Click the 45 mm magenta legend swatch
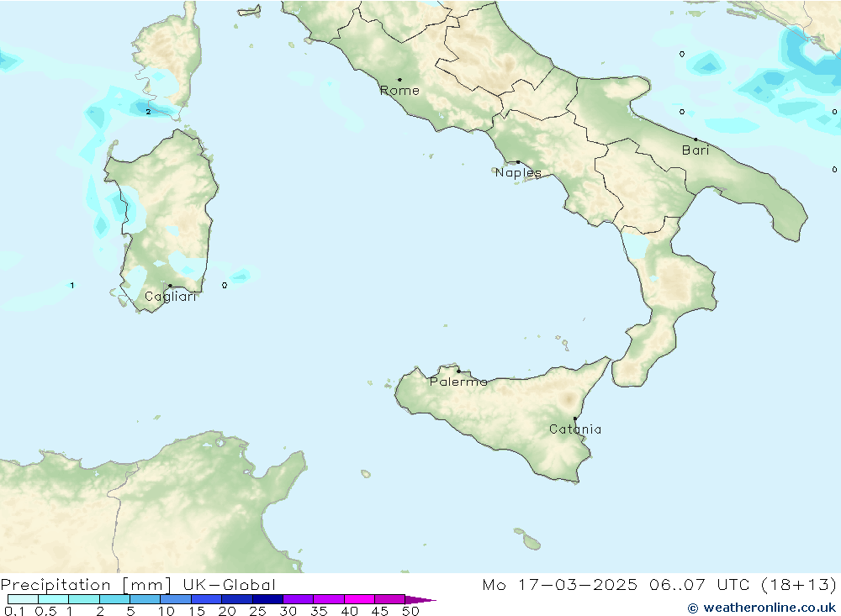Viewport: 841px width, 616px height. pyautogui.click(x=389, y=599)
